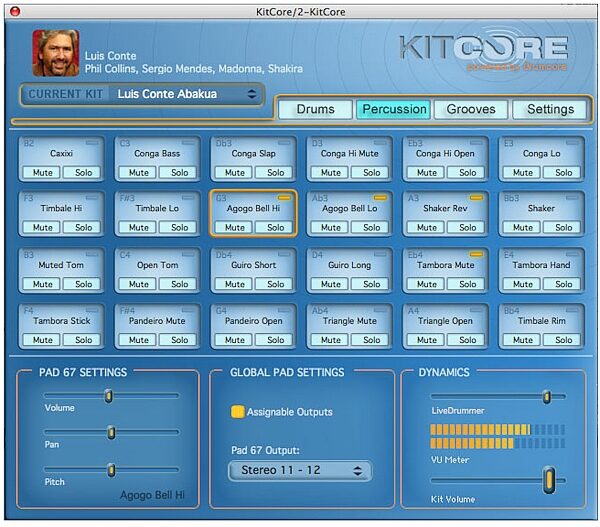Open the Pad 67 Output dropdown
Image resolution: width=600 pixels, height=527 pixels.
[x=300, y=470]
